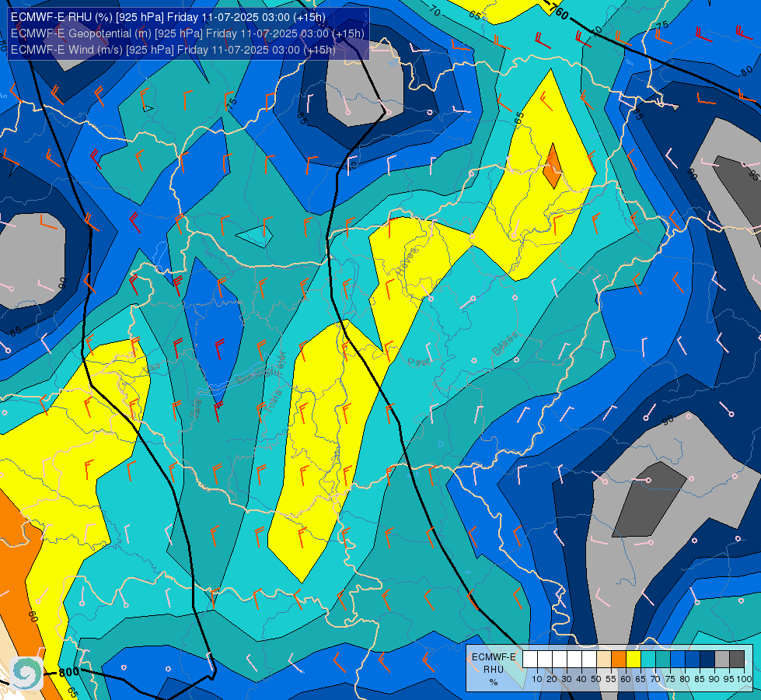Image resolution: width=761 pixels, height=700 pixels.
Task: Select the light gray 90-95% legend swatch
Action: 721,660
